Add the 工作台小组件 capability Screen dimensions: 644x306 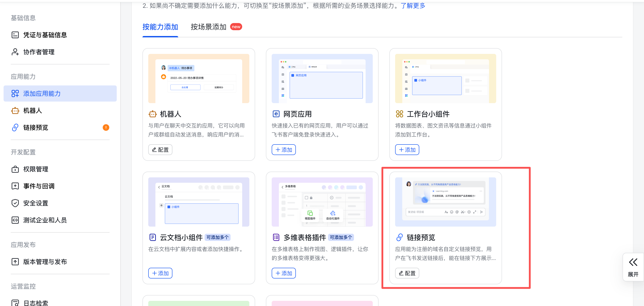coord(407,150)
